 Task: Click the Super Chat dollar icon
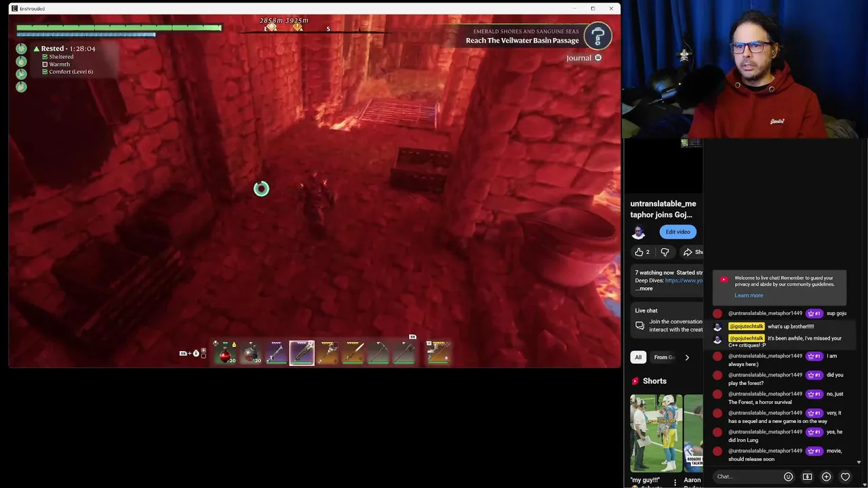[807, 476]
